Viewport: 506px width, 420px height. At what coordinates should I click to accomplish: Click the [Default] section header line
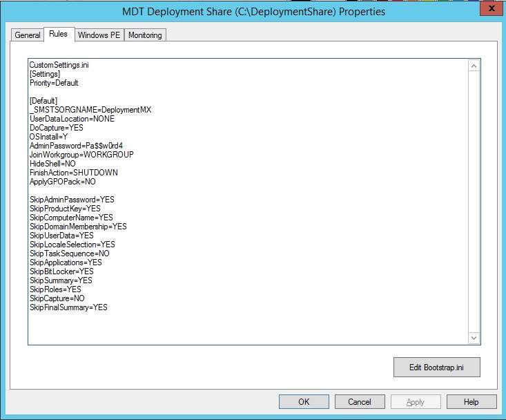[43, 101]
